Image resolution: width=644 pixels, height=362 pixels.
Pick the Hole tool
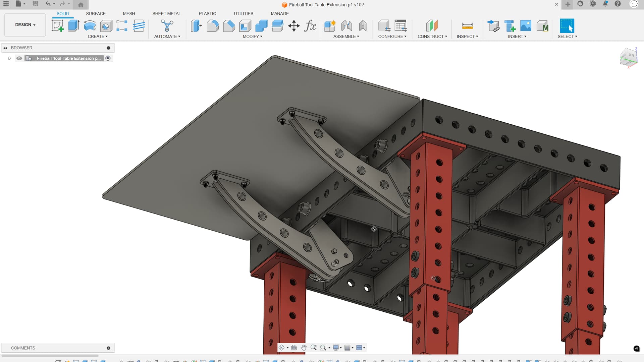(106, 26)
